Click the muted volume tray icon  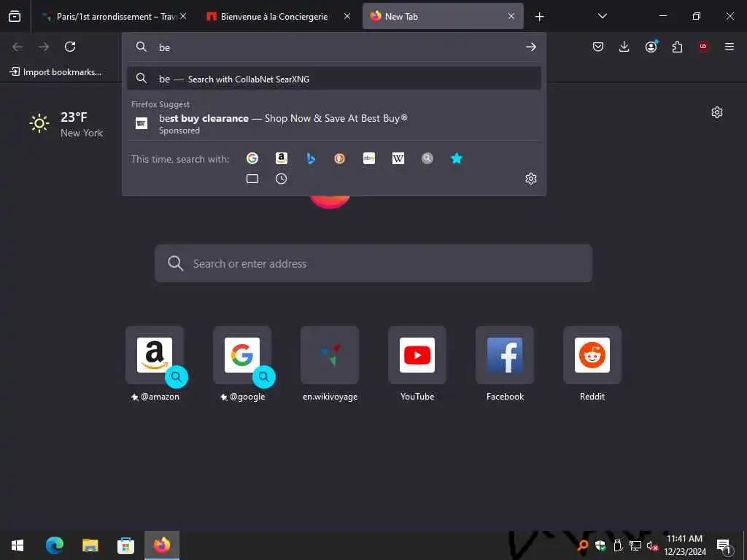652,545
